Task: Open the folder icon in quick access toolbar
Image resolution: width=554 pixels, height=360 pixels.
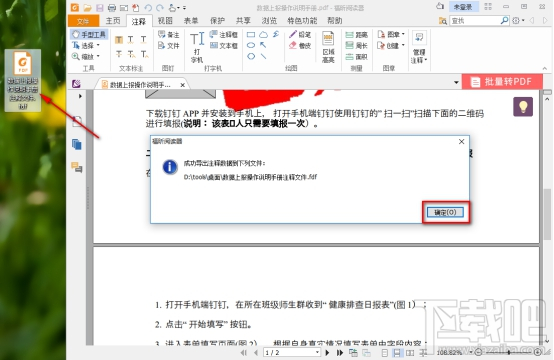Action: click(87, 7)
